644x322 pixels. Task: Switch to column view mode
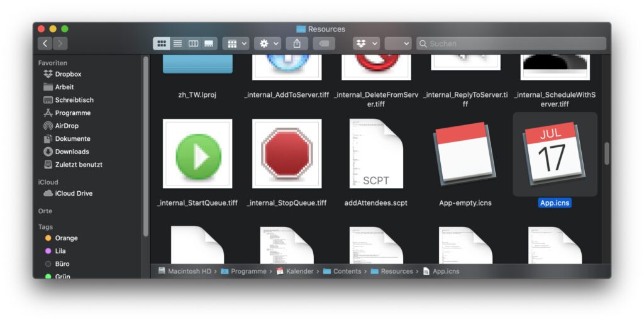coord(194,43)
